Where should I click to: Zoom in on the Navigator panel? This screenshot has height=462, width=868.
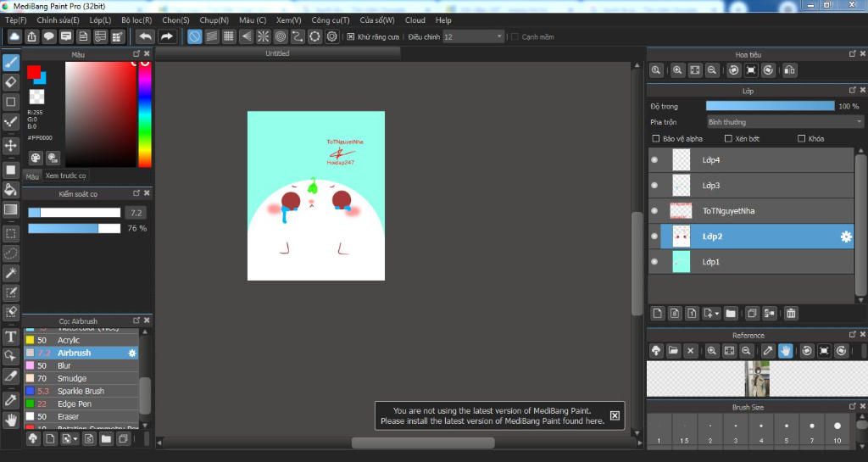677,70
